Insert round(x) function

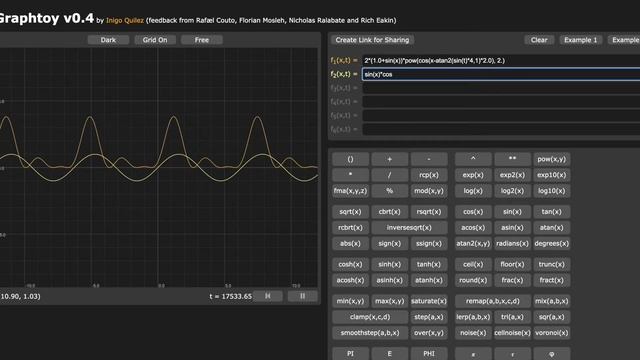[x=473, y=280]
